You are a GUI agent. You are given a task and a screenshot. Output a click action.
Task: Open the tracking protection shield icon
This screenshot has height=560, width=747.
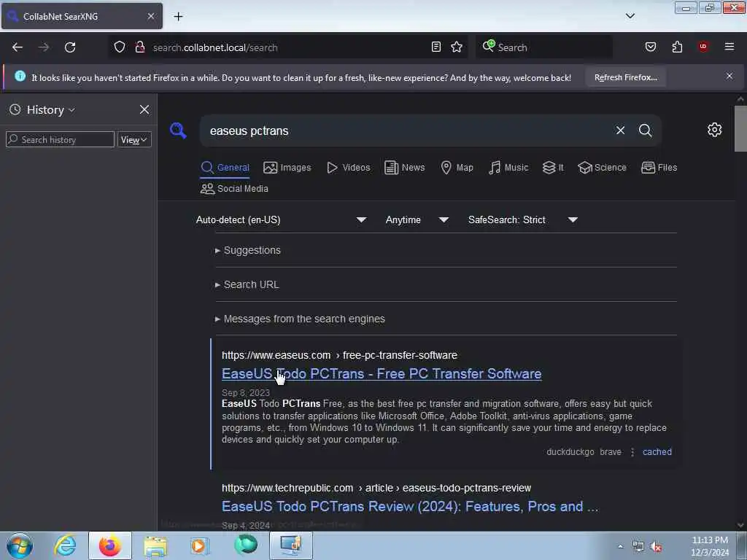[120, 47]
